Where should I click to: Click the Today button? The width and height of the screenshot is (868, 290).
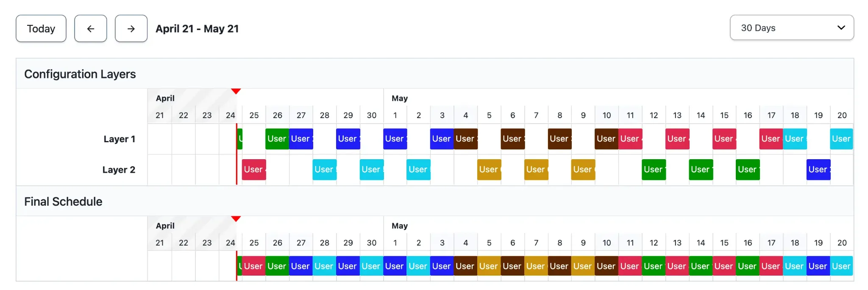41,28
